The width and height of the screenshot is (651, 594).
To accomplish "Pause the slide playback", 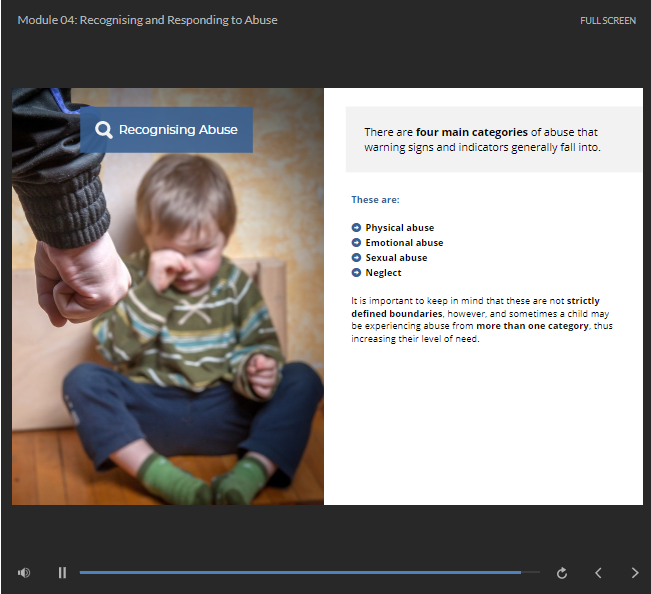I will (62, 573).
